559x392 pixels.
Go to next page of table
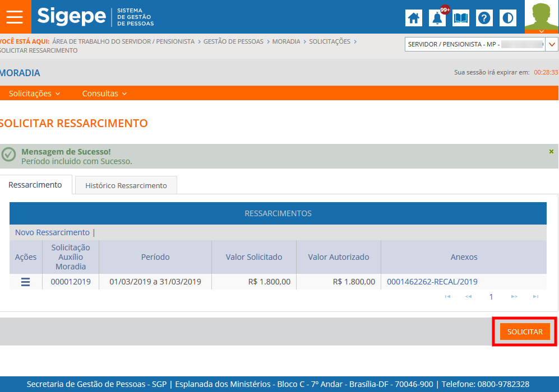tap(514, 297)
